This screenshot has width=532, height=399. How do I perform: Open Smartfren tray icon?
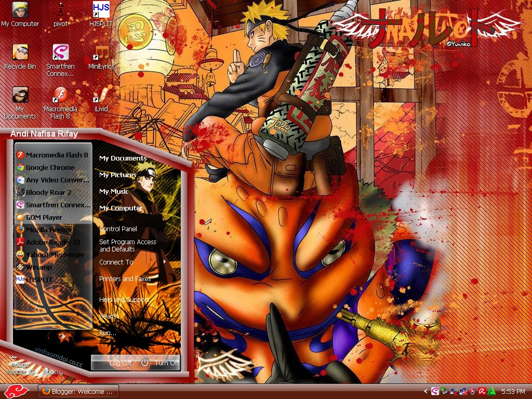pyautogui.click(x=435, y=392)
